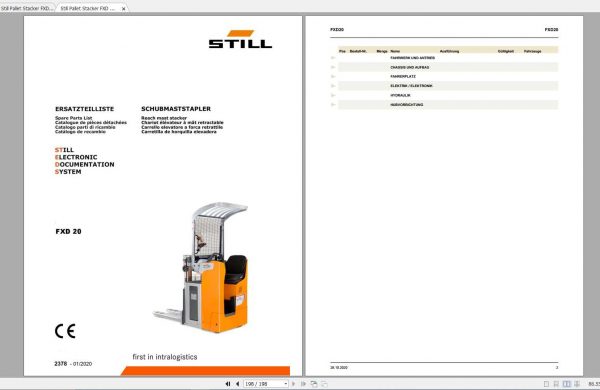
Task: Switch to single page view
Action: pyautogui.click(x=546, y=383)
